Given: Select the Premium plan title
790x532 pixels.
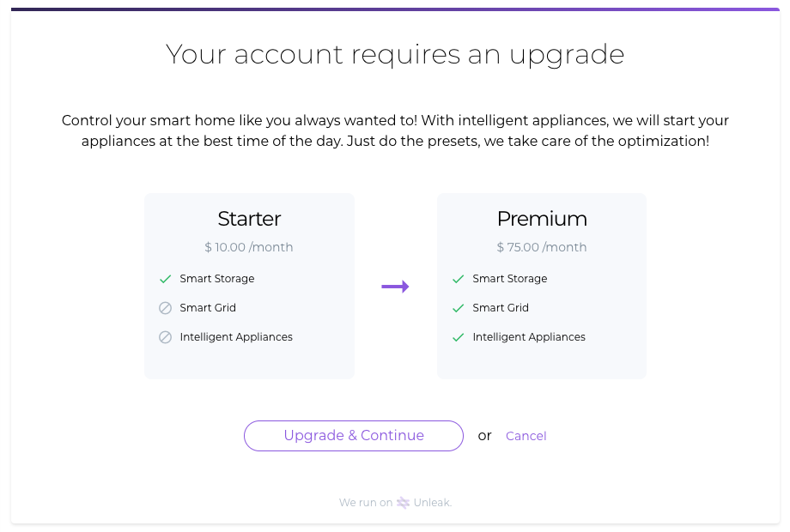Looking at the screenshot, I should [x=542, y=219].
